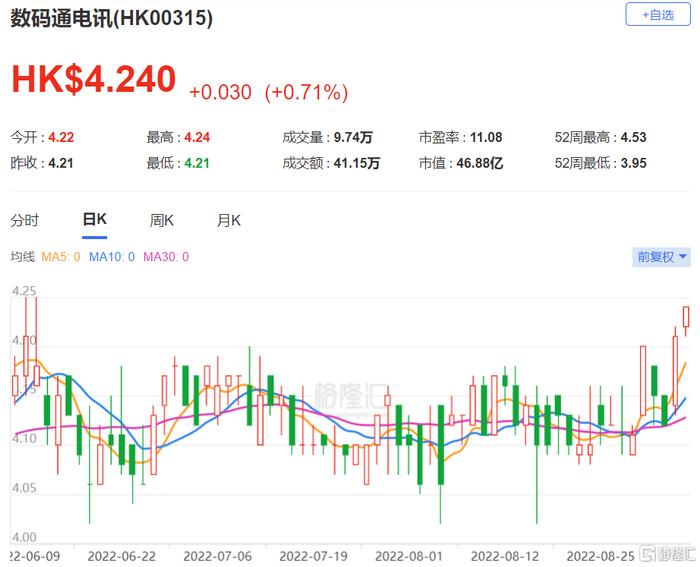Open the 周K weekly chart tab
Image resolution: width=700 pixels, height=567 pixels.
pyautogui.click(x=162, y=220)
